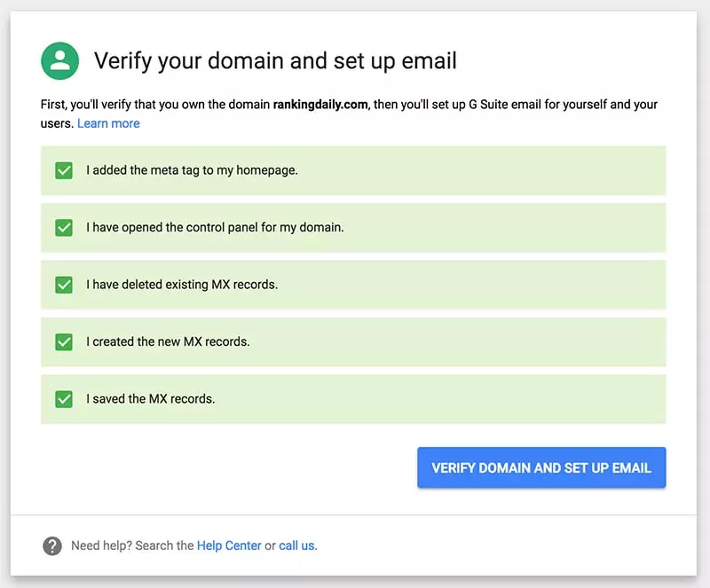The width and height of the screenshot is (710, 588).
Task: Uncheck the deleted existing MX records checkbox
Action: pyautogui.click(x=64, y=285)
